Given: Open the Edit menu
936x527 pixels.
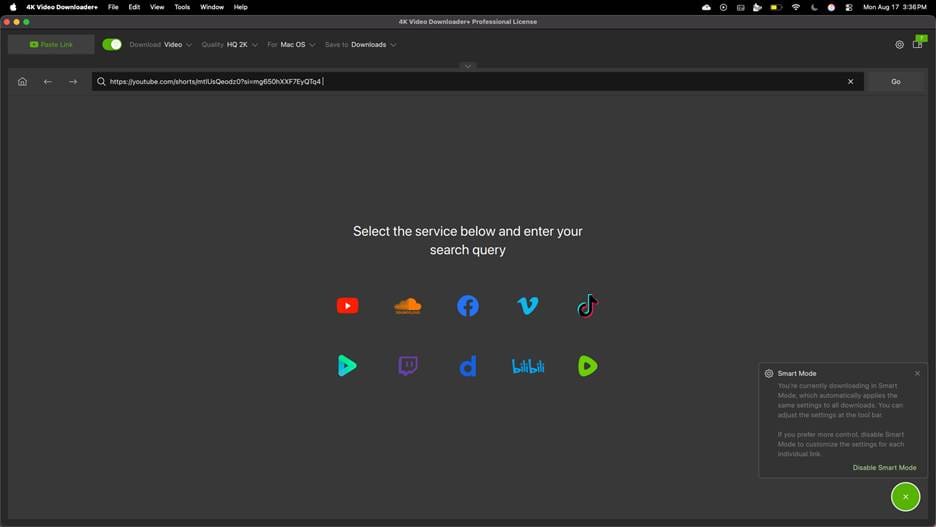Looking at the screenshot, I should click(x=134, y=7).
